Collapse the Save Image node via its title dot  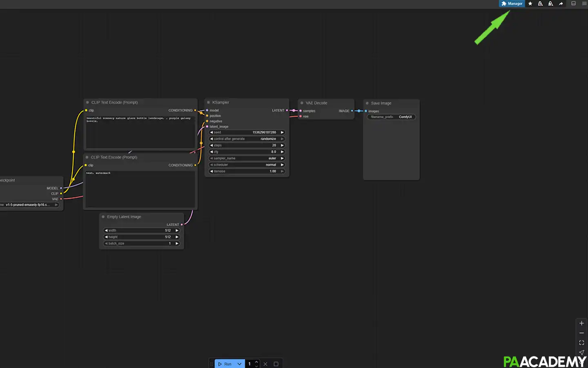367,103
